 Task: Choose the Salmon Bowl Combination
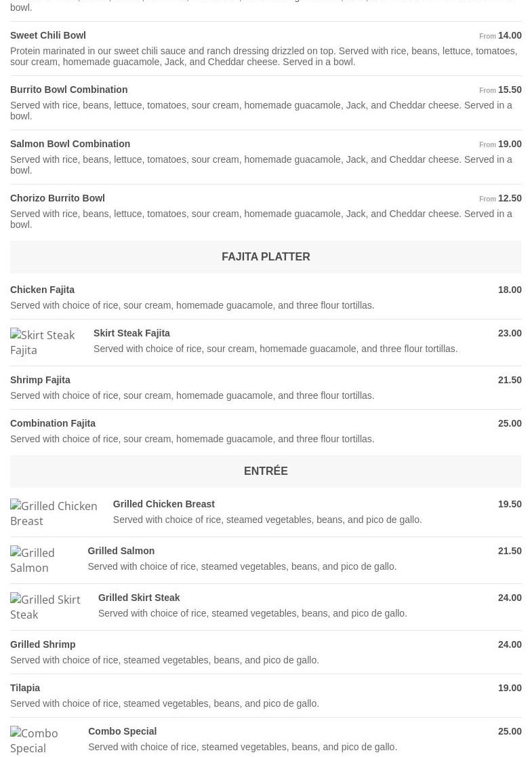70,144
